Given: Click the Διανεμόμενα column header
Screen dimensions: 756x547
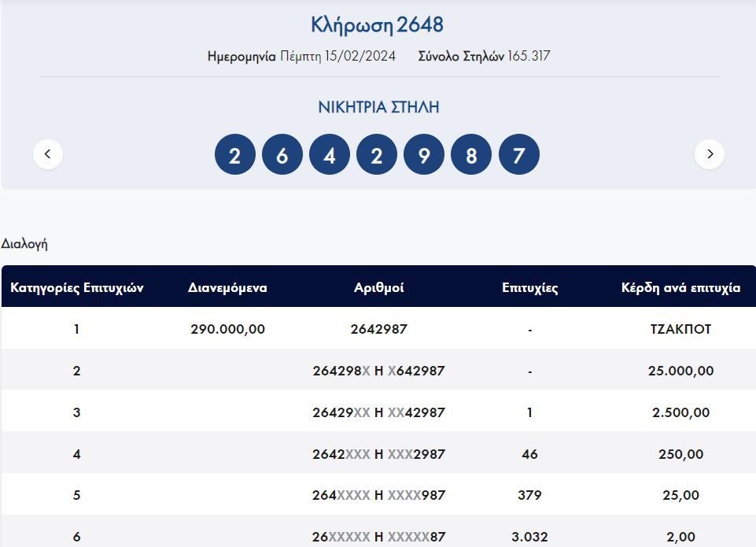Looking at the screenshot, I should pyautogui.click(x=227, y=288).
